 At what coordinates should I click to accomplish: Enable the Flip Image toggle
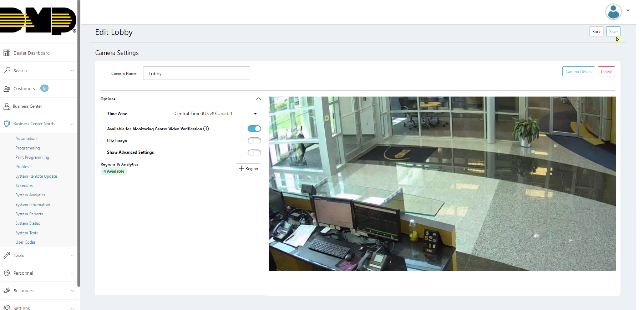click(254, 141)
